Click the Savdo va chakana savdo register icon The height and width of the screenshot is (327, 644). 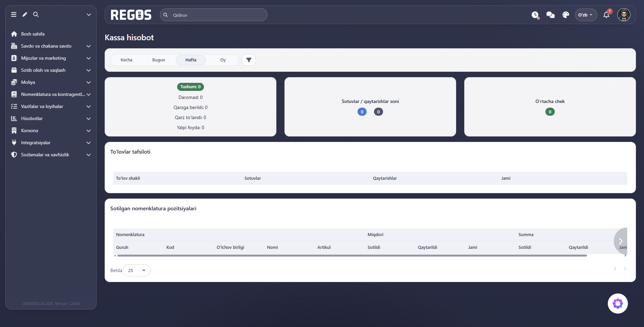point(14,46)
